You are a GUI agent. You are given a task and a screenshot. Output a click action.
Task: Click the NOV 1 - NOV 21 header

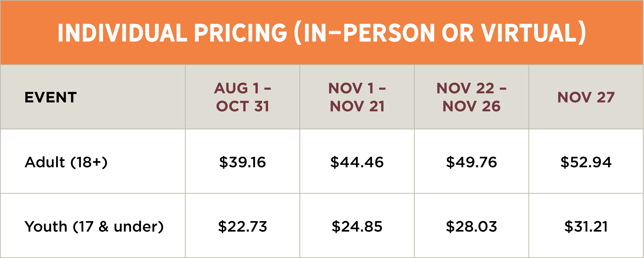357,97
